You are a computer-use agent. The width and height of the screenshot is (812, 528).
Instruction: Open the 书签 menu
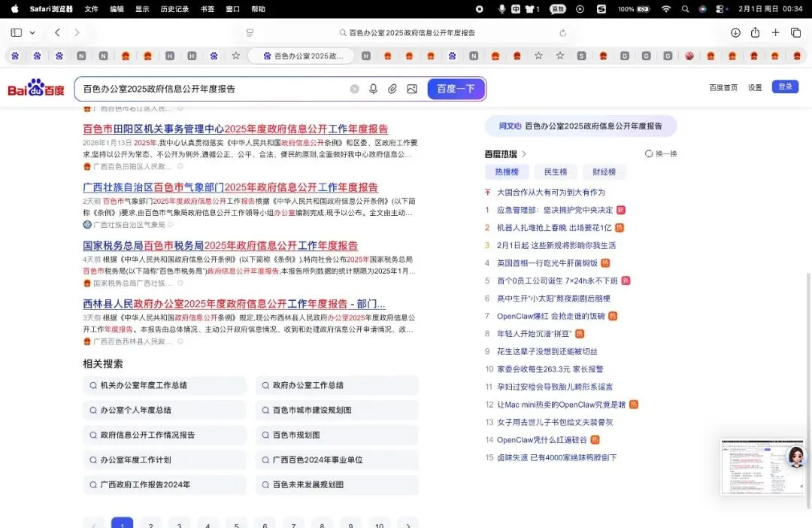pos(208,9)
